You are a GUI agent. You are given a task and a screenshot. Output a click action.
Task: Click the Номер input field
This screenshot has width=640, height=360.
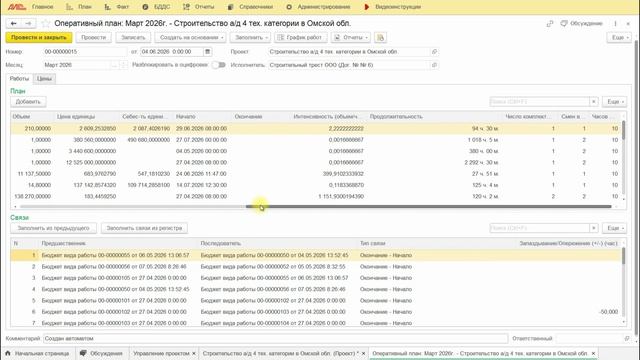(x=85, y=52)
